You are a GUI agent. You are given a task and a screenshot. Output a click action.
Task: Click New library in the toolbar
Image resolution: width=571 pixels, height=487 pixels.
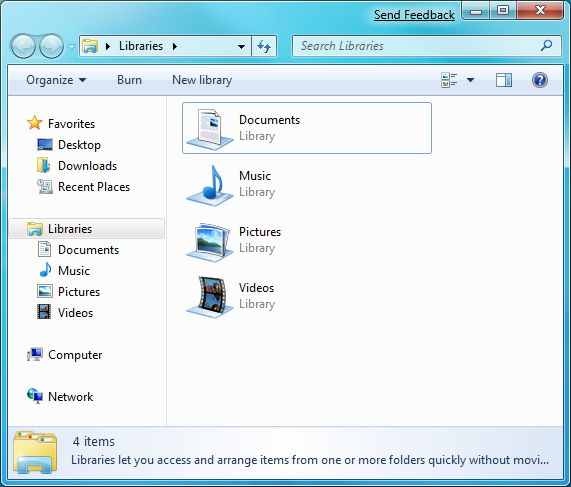click(202, 80)
